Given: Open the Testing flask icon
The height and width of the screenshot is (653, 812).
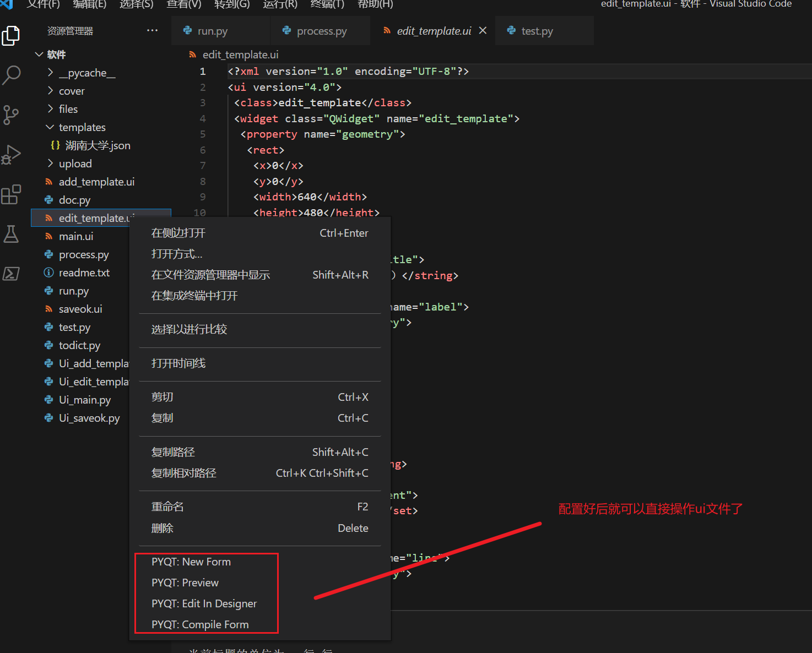Looking at the screenshot, I should [11, 234].
